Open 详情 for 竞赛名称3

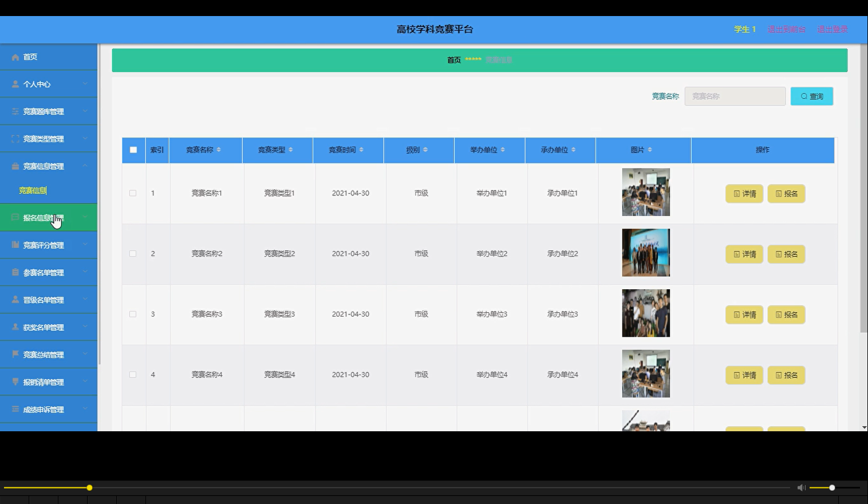[744, 315]
